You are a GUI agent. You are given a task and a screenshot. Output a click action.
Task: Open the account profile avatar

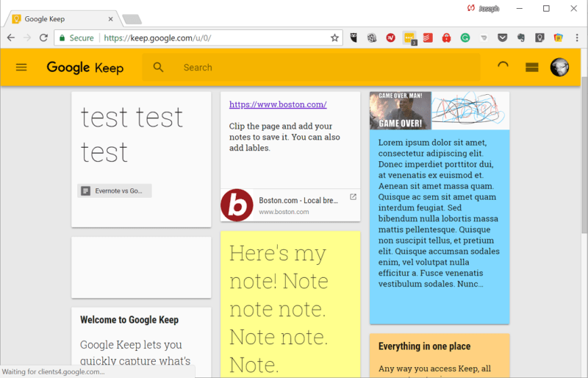coord(559,68)
